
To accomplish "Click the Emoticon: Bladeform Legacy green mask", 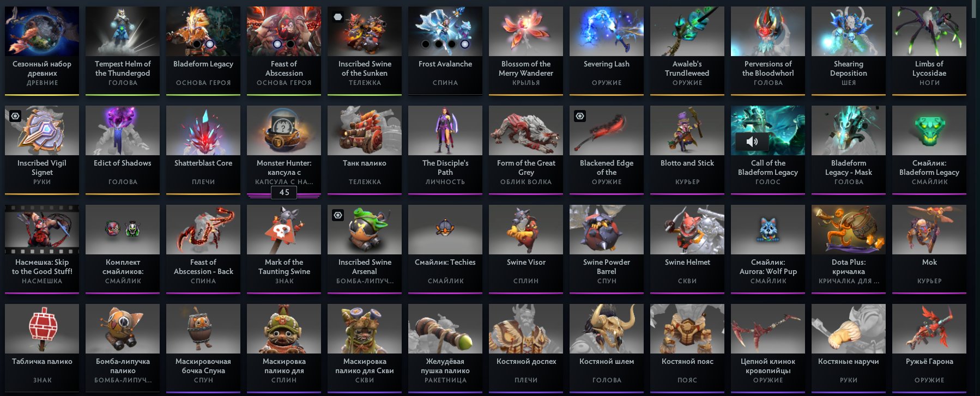I will point(929,150).
